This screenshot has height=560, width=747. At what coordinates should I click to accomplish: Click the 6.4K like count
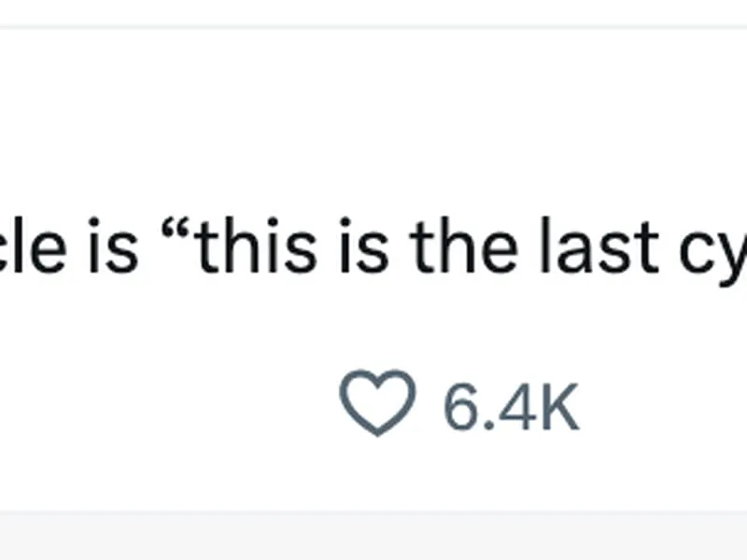coord(511,405)
